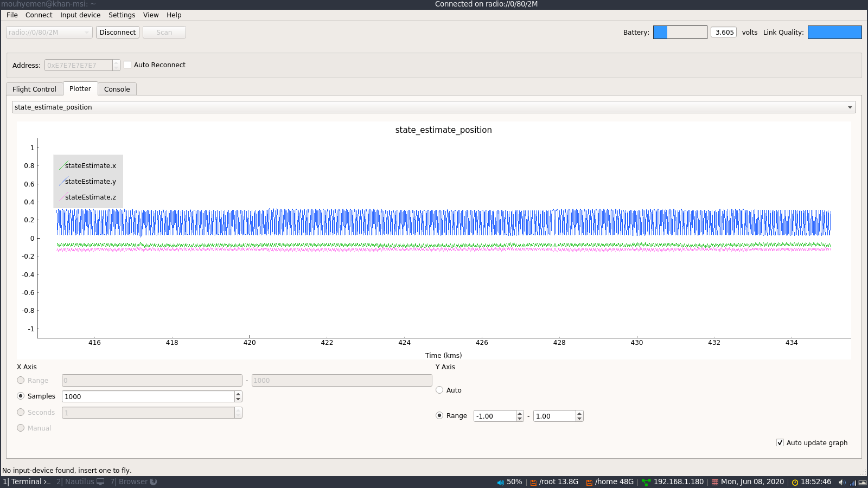
Task: Click the network icon beside 192.168.1.180
Action: [646, 482]
